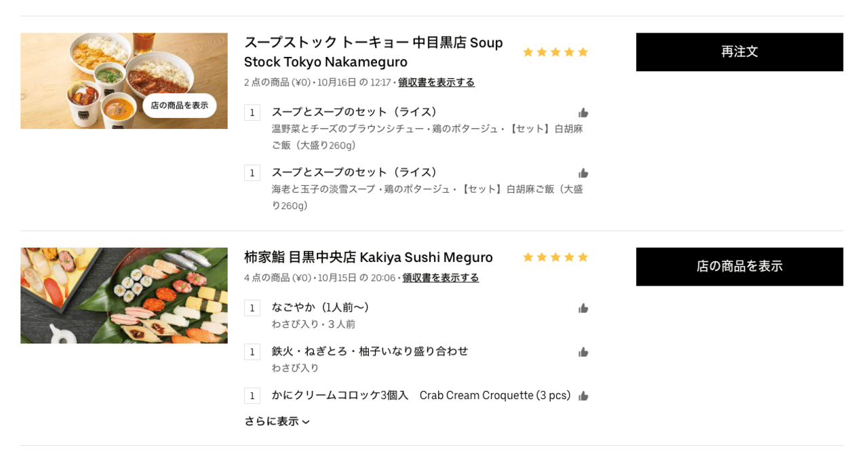Click the 店の商品を表示 button for Kakiya Sushi
Screen dimensions: 868x454
pyautogui.click(x=739, y=267)
